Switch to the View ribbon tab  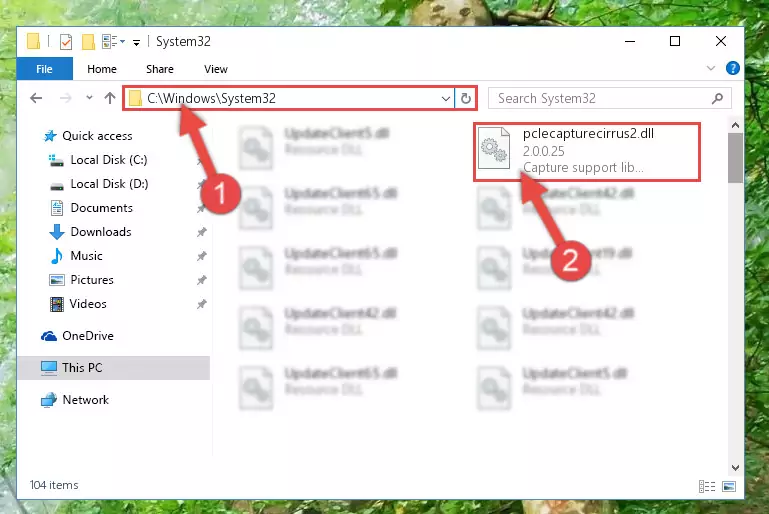[x=216, y=69]
